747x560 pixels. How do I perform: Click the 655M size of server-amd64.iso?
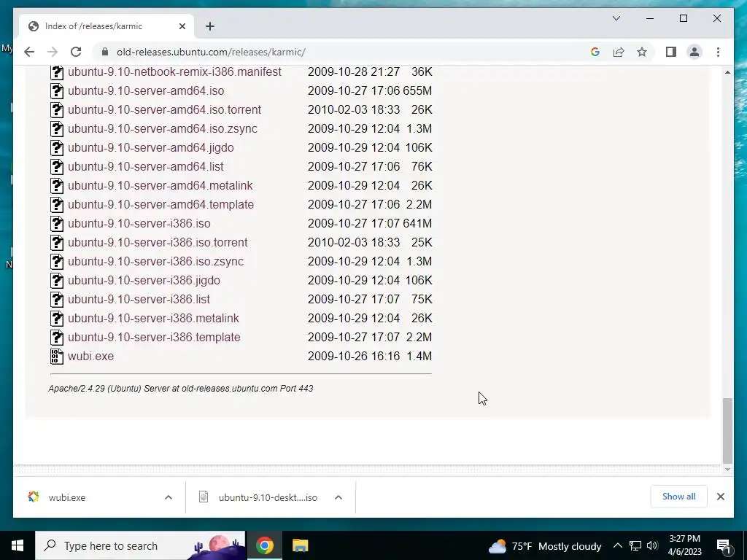click(417, 90)
